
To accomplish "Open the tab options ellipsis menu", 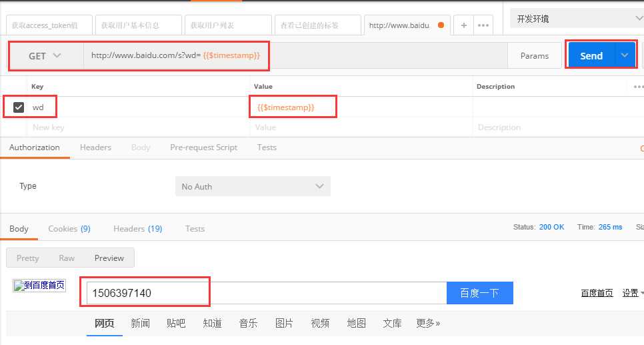I will pos(483,25).
